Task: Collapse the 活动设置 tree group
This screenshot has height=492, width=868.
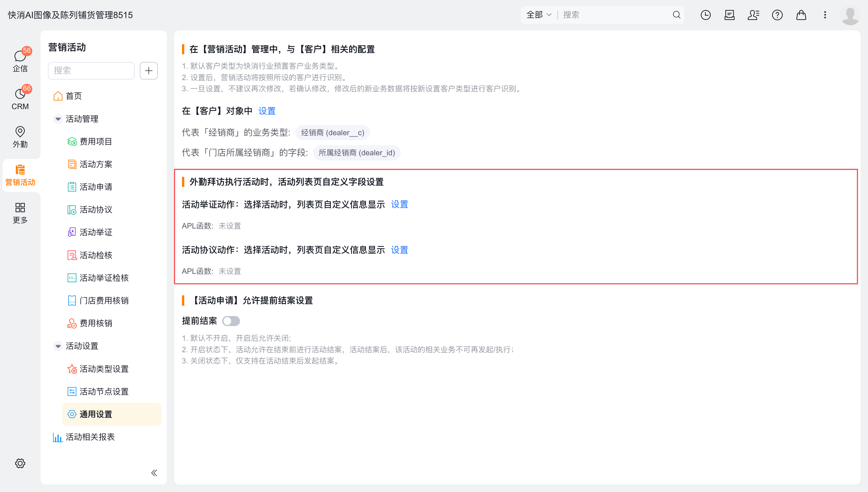Action: coord(58,346)
